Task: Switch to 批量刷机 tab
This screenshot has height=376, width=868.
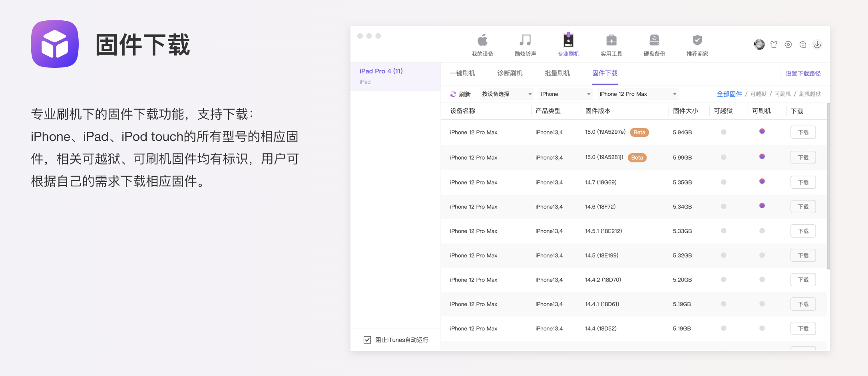Action: 557,73
